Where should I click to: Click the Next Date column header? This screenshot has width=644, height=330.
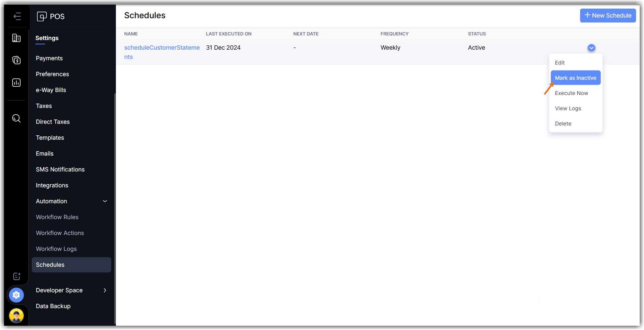pyautogui.click(x=306, y=34)
